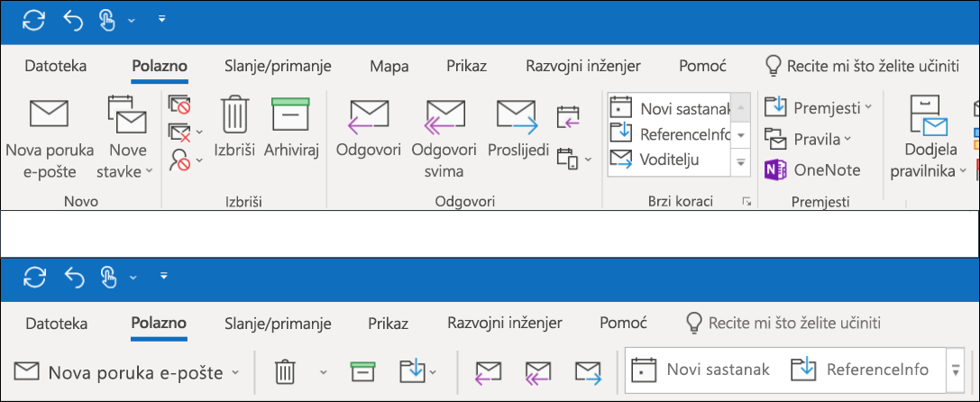Click large Nova poruka e-pošte envelope button

pos(50,139)
